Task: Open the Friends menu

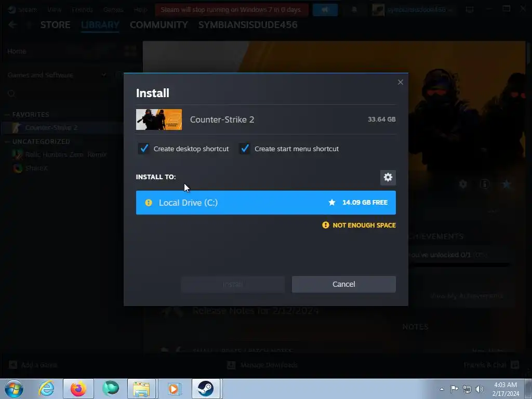Action: [x=82, y=9]
